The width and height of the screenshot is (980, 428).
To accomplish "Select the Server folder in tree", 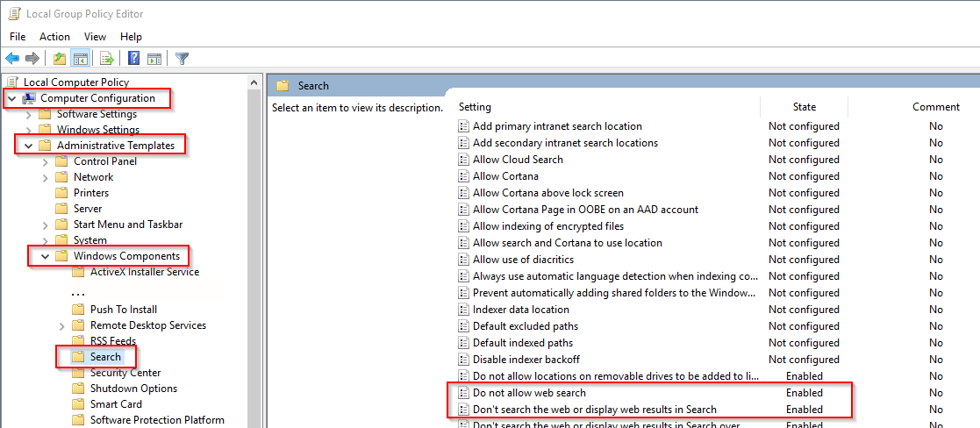I will pos(88,209).
